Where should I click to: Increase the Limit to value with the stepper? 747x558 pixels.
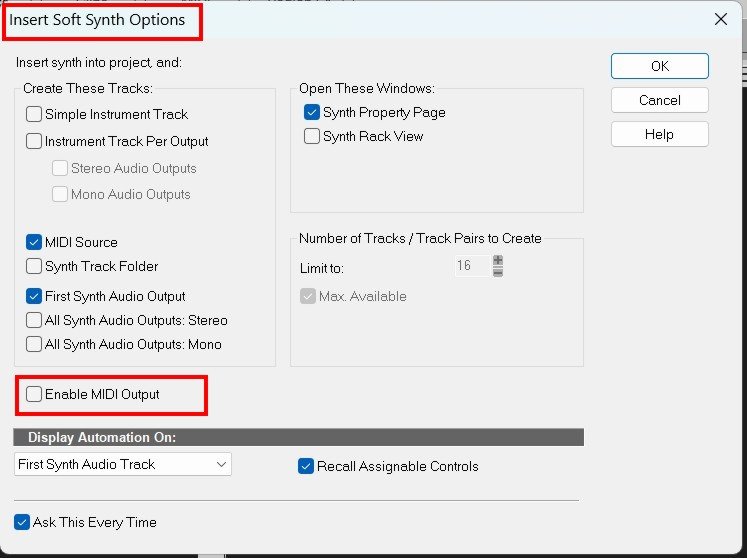pos(498,261)
